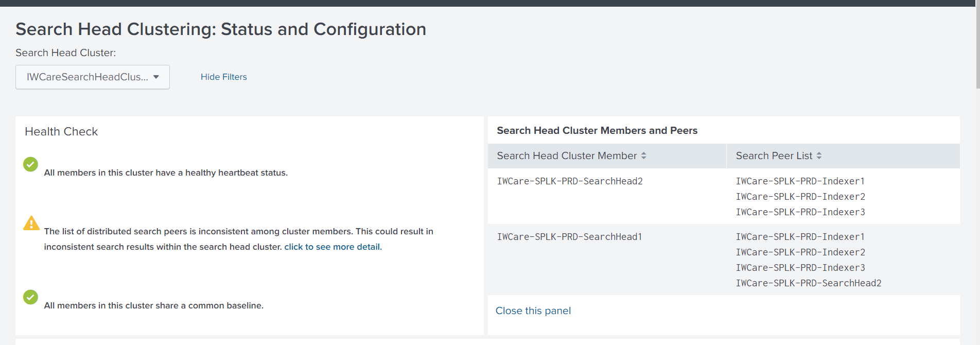The image size is (980, 345).
Task: Sort by Search Peer List column header
Action: pyautogui.click(x=774, y=156)
